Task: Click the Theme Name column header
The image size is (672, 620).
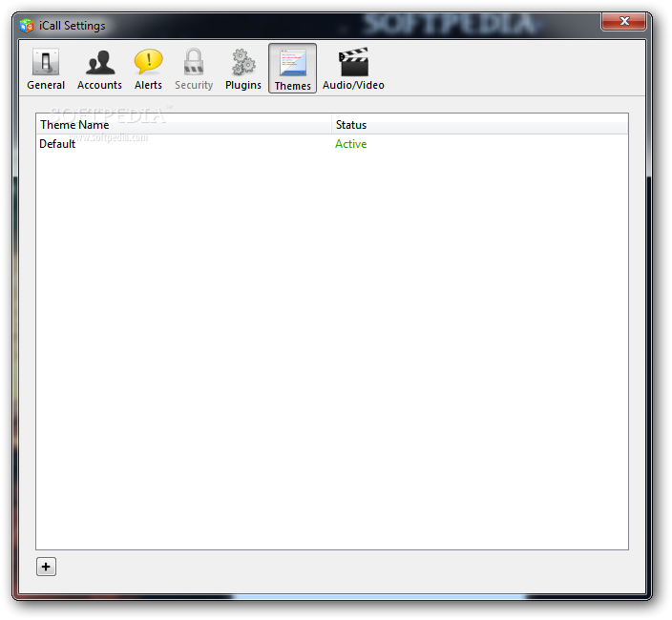Action: point(183,125)
